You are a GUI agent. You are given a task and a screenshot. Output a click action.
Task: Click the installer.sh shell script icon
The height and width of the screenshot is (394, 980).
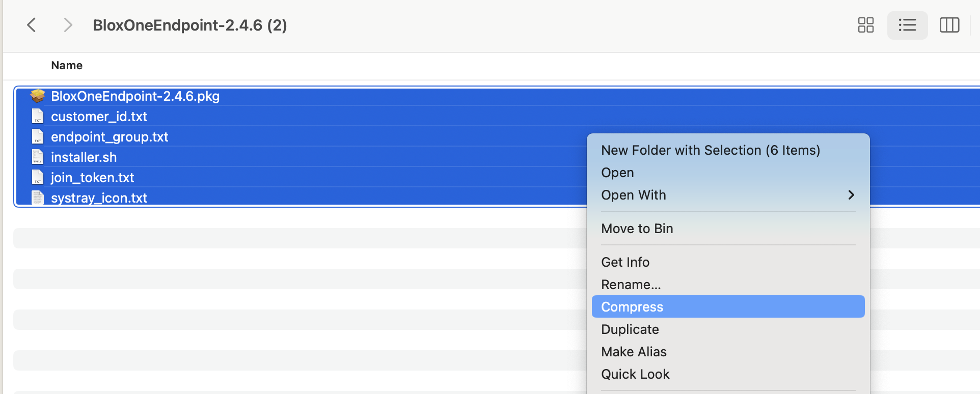point(38,157)
